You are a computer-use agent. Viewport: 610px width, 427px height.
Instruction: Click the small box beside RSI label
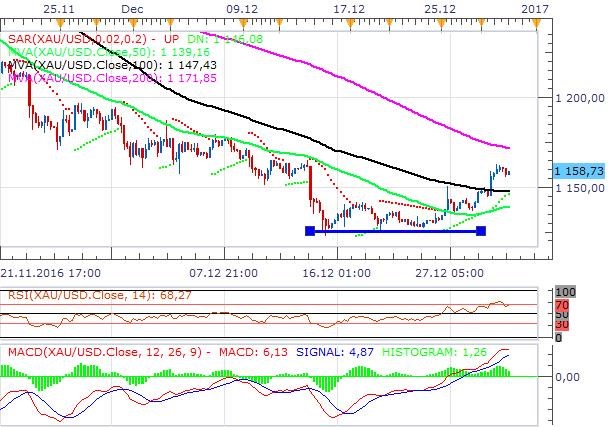pos(4,294)
